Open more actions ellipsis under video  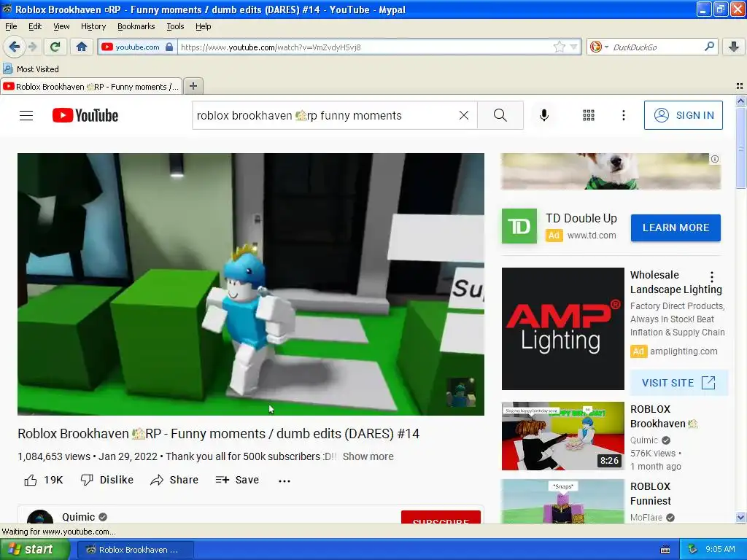tap(285, 481)
